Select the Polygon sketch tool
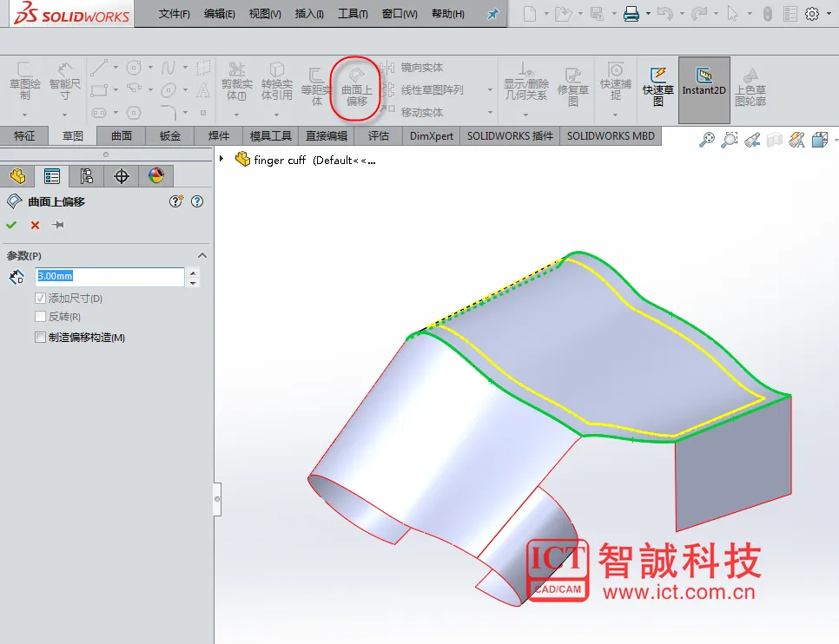 pyautogui.click(x=134, y=113)
